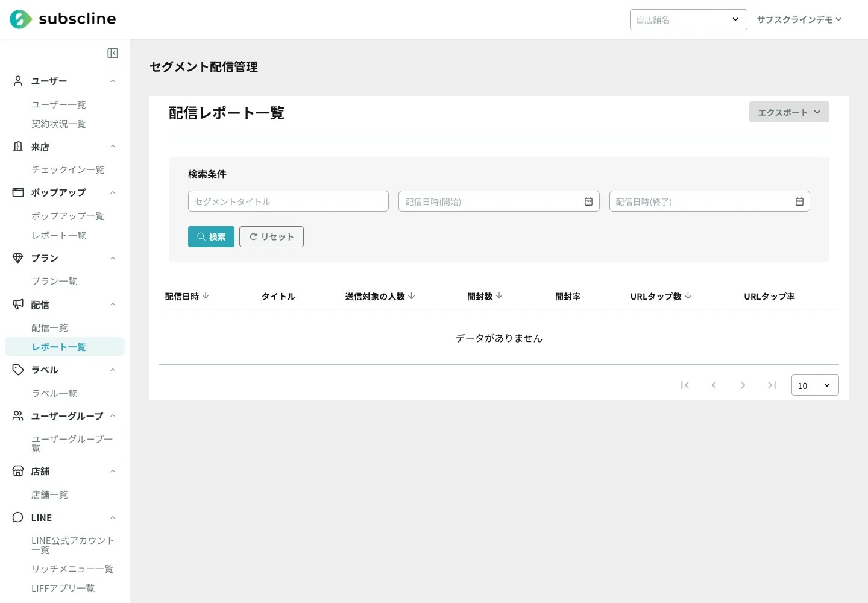The image size is (868, 603).
Task: Go to previous page of results
Action: 714,385
